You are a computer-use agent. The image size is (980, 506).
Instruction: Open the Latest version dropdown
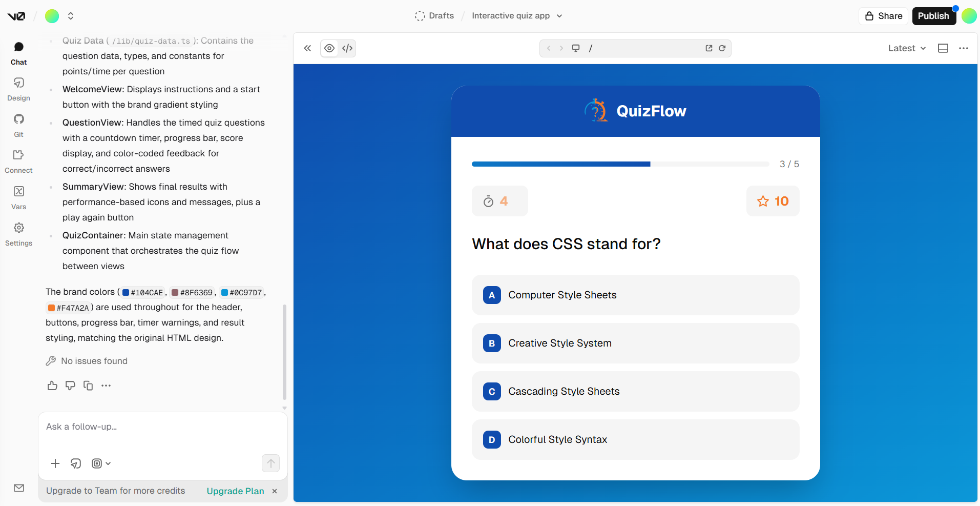[906, 48]
